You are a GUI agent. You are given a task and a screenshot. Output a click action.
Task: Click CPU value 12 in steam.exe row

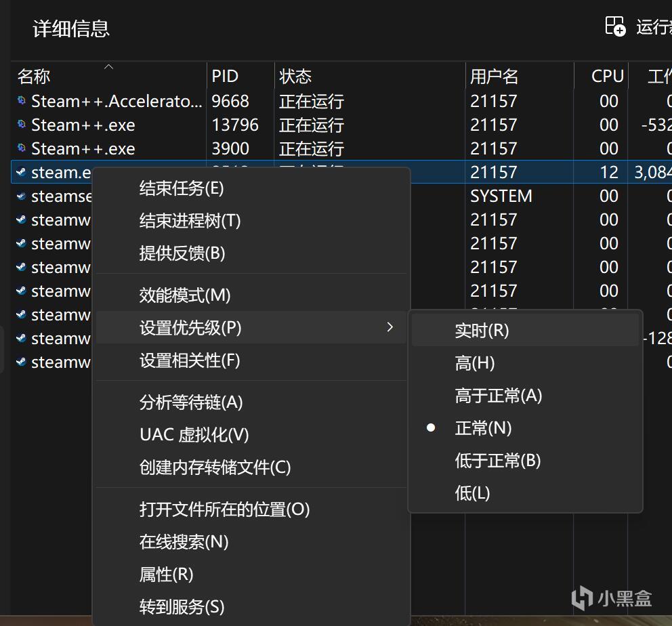(609, 172)
